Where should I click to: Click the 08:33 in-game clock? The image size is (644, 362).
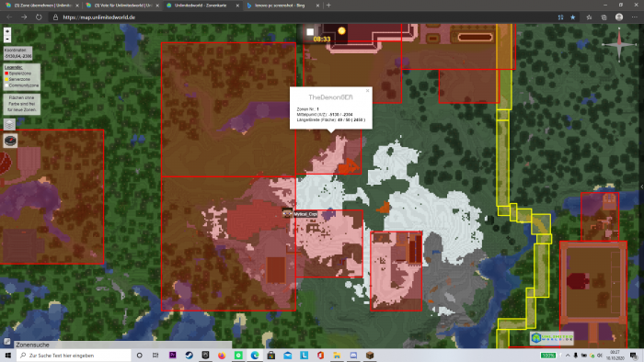[x=322, y=39]
